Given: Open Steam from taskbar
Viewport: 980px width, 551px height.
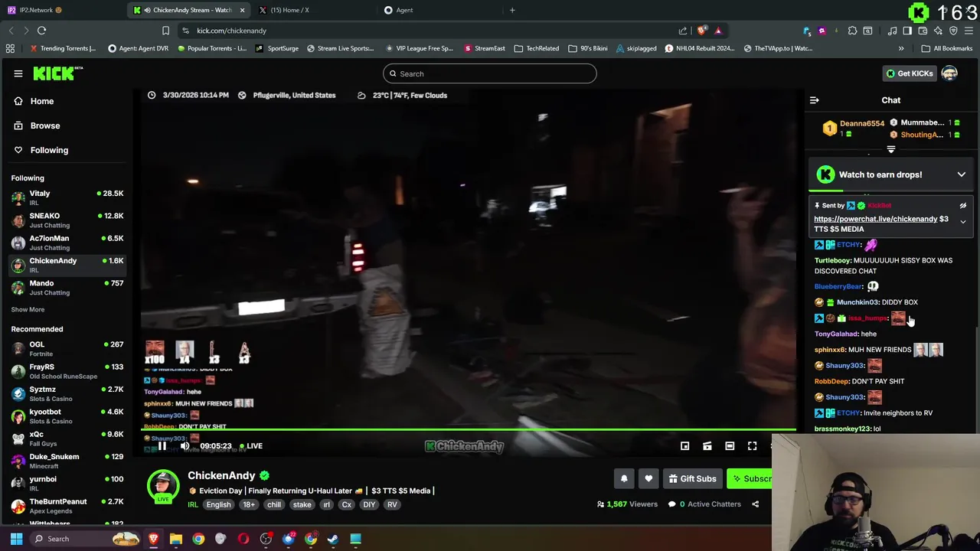Looking at the screenshot, I should pos(333,539).
